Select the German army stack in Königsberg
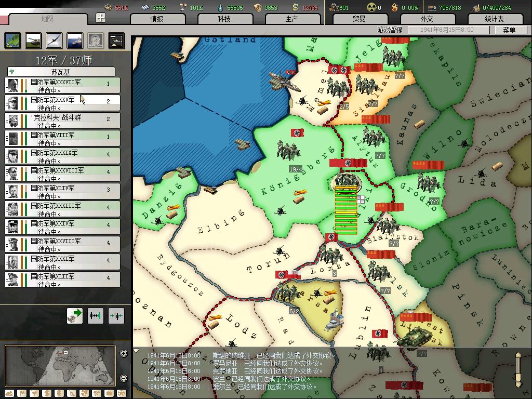532x399 pixels. pos(288,150)
